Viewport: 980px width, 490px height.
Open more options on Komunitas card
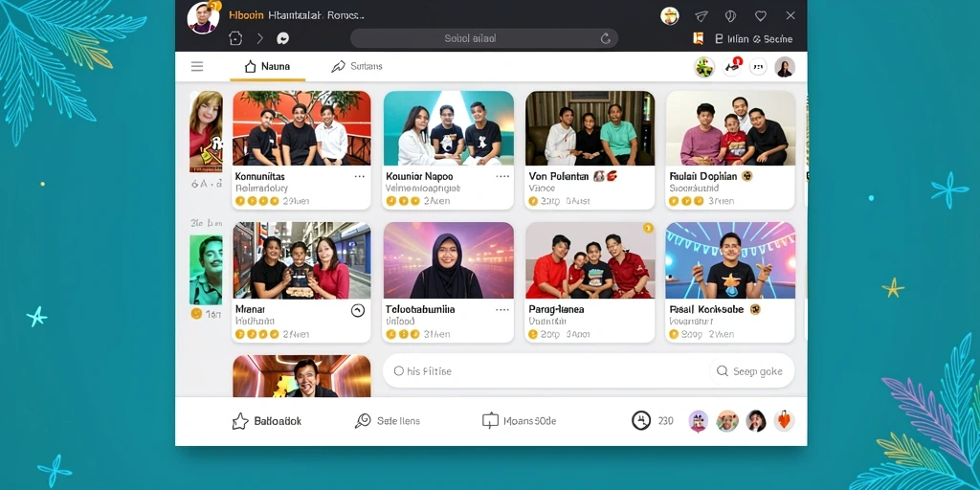tap(360, 177)
